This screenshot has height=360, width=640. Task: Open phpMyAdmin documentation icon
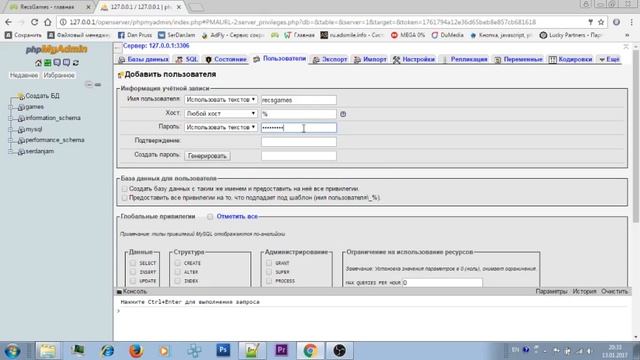(x=57, y=63)
